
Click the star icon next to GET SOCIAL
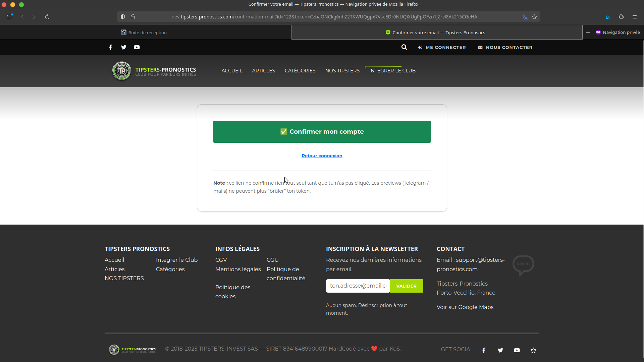coord(533,350)
